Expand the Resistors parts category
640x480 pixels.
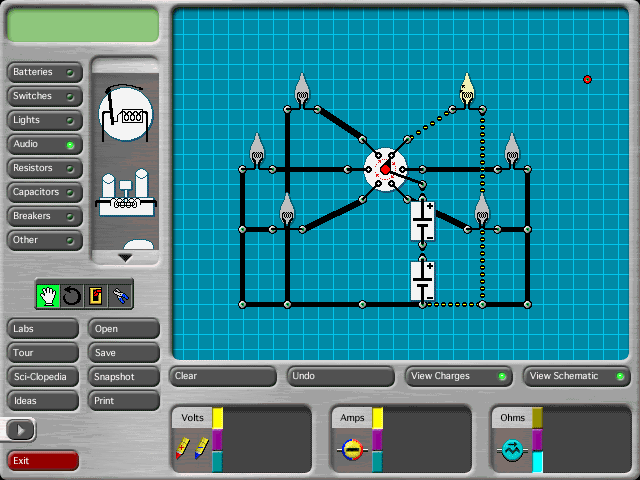click(44, 168)
